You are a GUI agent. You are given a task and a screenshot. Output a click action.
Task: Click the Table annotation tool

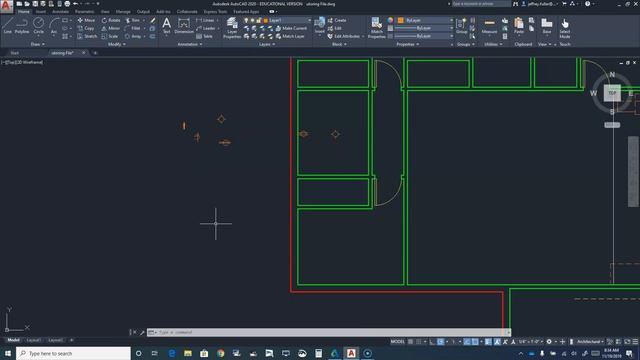pyautogui.click(x=204, y=36)
